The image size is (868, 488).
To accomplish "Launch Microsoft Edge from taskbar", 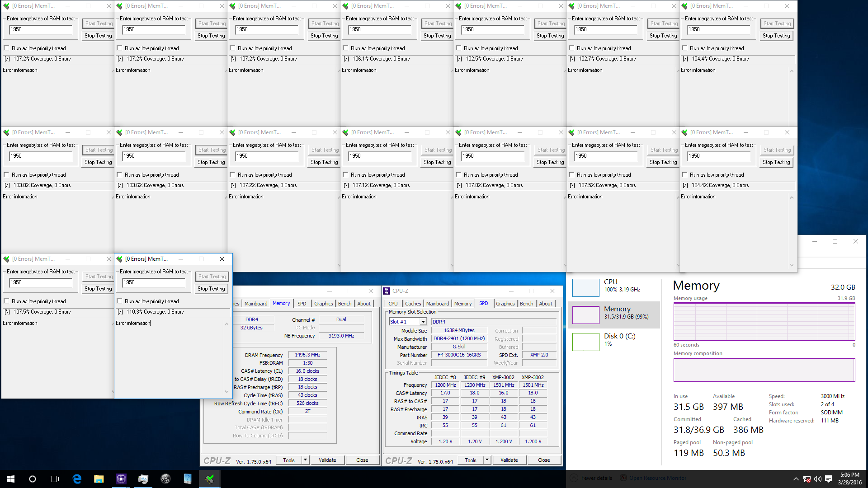I will point(77,479).
